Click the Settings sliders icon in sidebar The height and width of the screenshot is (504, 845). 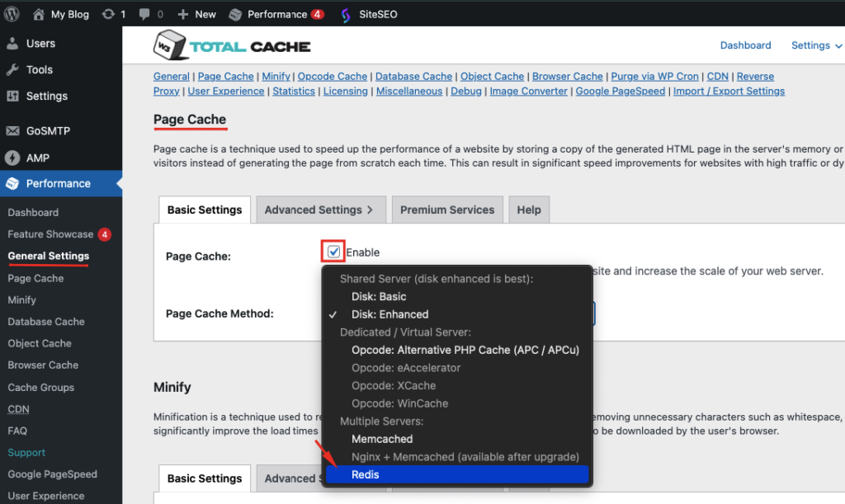coord(12,97)
